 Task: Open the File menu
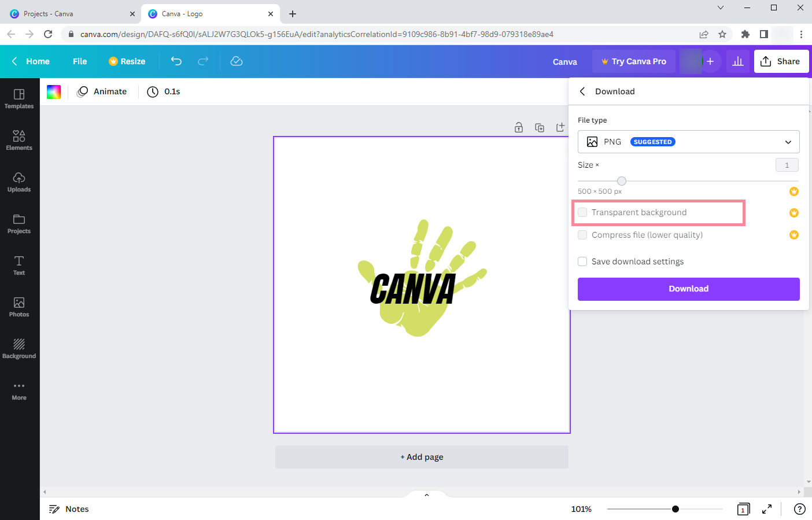[80, 61]
